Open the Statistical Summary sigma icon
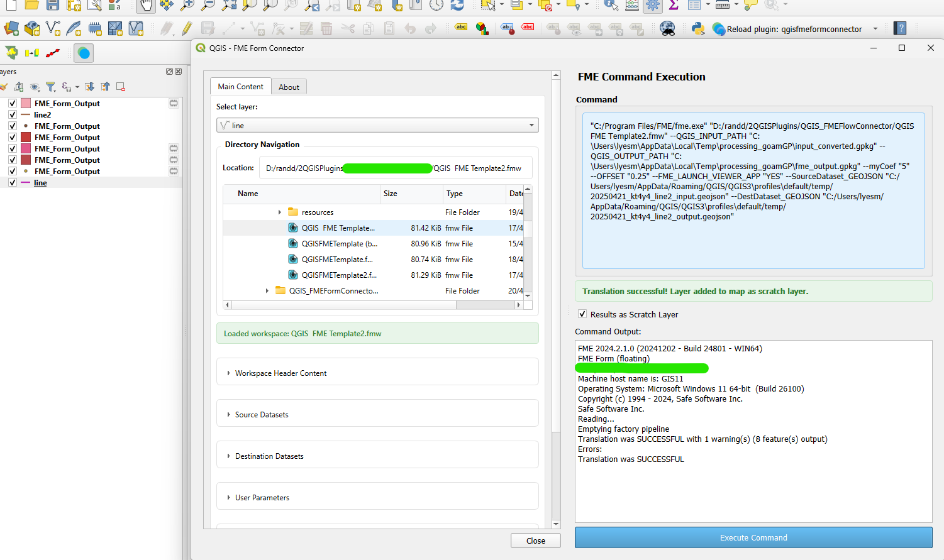This screenshot has width=944, height=560. coord(674,6)
